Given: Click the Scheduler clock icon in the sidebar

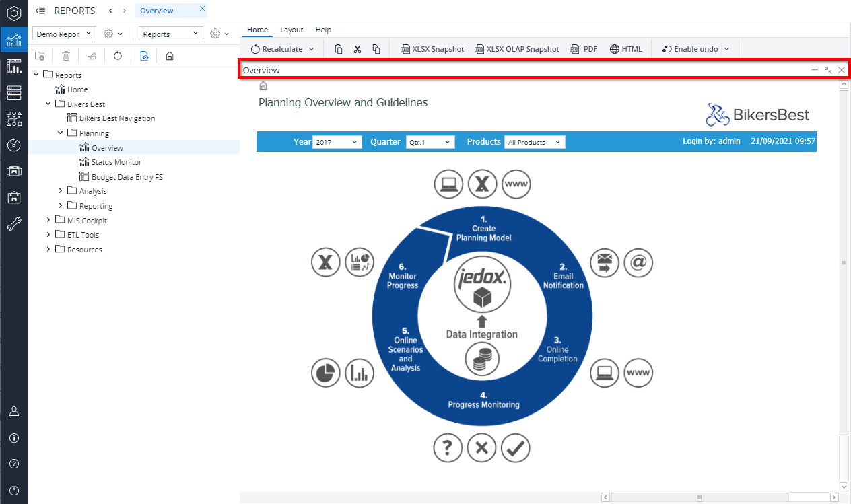Looking at the screenshot, I should [x=13, y=145].
